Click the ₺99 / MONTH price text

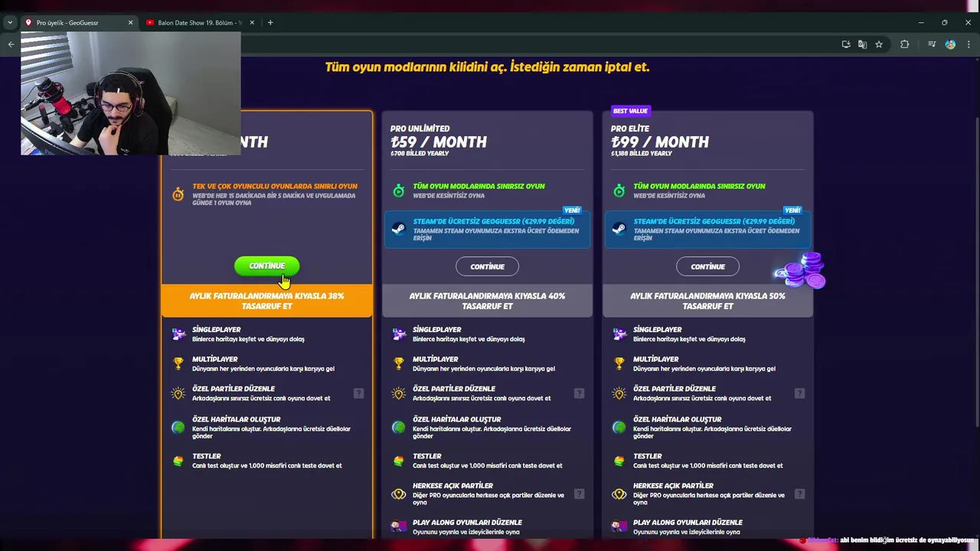point(660,142)
